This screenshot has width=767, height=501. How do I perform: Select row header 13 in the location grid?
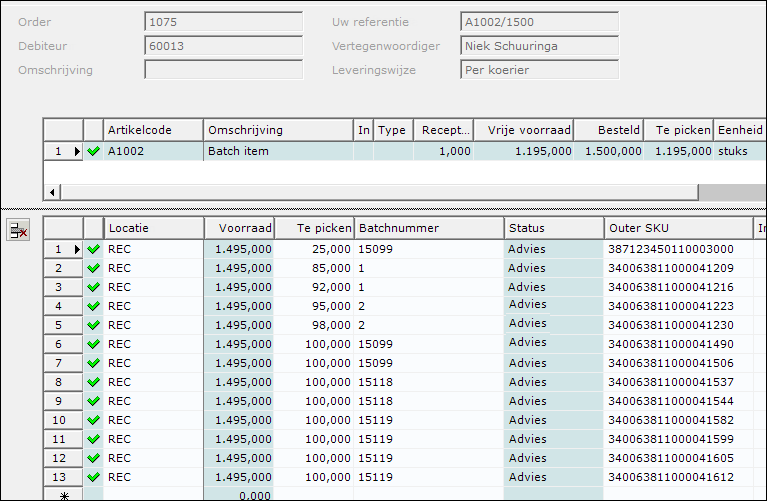(x=63, y=477)
